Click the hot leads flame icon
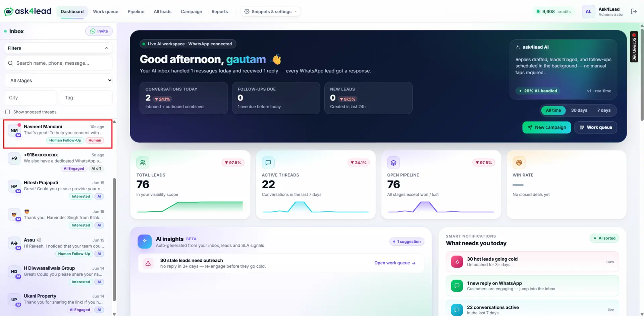 coord(457,262)
